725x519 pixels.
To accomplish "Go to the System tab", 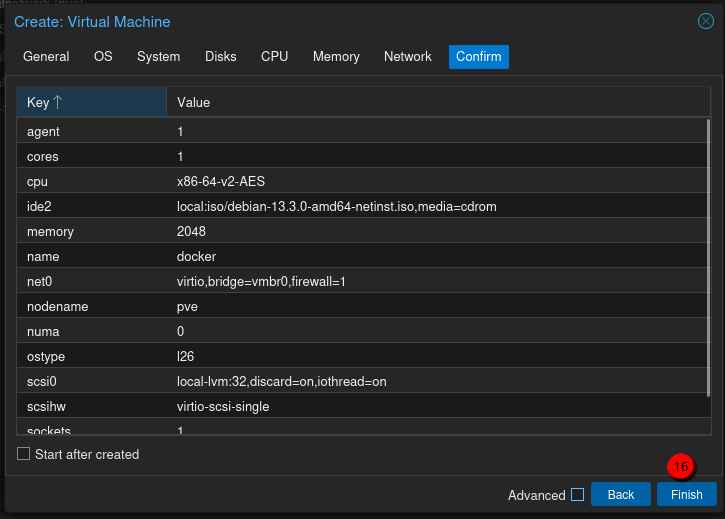I will click(x=158, y=57).
